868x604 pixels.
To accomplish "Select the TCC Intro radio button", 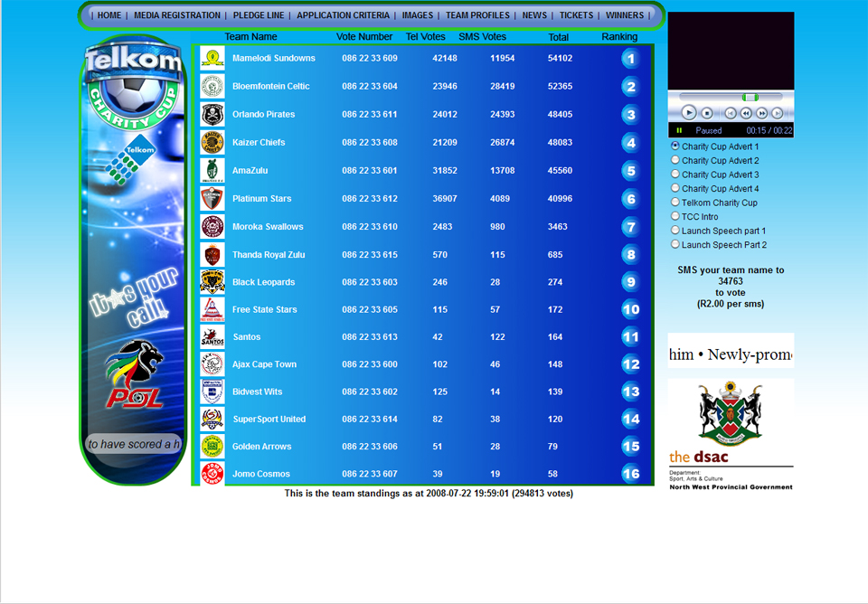I will point(675,216).
